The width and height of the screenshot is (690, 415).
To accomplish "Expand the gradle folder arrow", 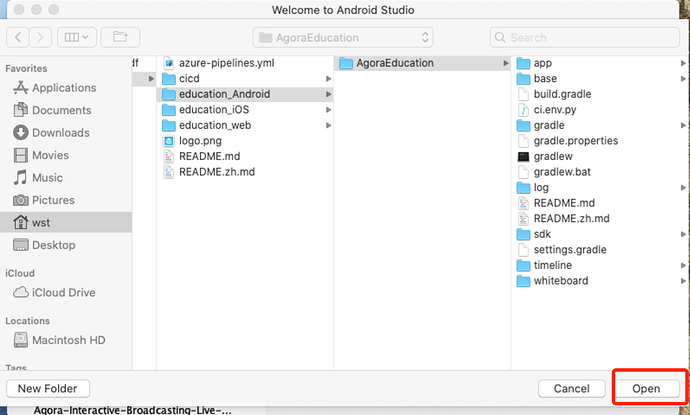I will [x=683, y=125].
